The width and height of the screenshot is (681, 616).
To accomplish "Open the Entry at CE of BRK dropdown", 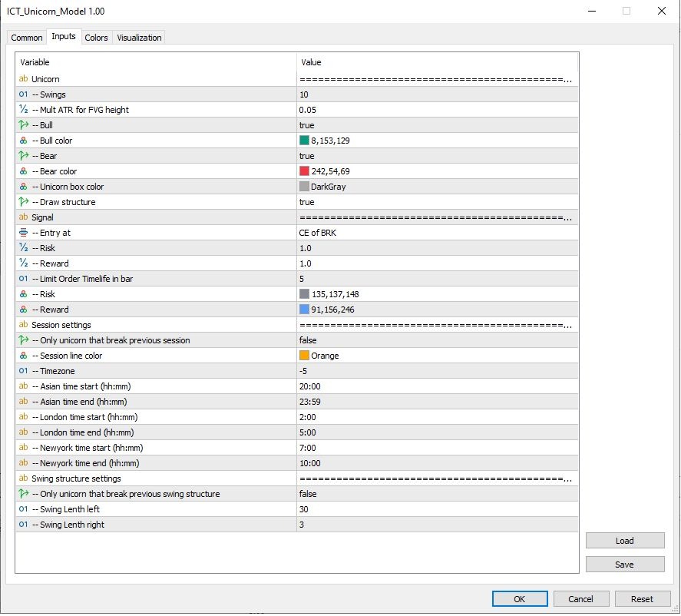I will (x=438, y=233).
